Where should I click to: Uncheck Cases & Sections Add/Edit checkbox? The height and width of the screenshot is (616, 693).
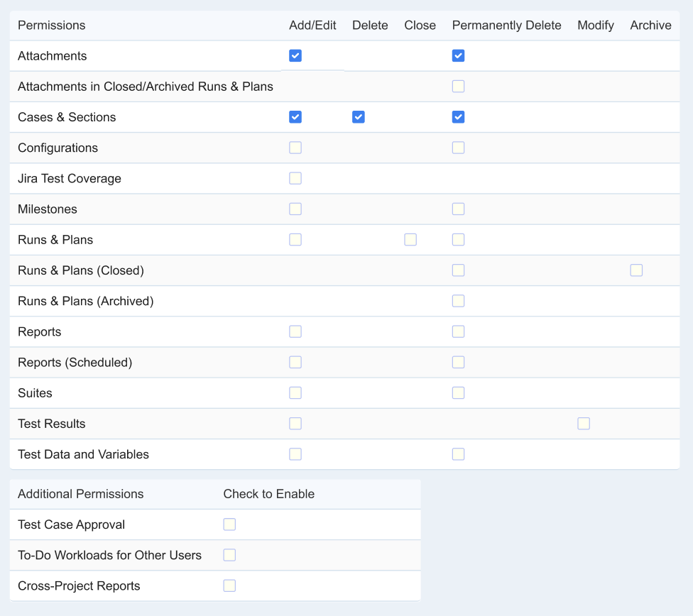pos(295,117)
